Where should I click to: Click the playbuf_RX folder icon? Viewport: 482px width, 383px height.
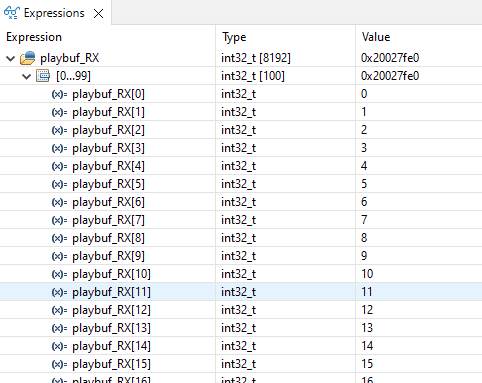coord(27,58)
